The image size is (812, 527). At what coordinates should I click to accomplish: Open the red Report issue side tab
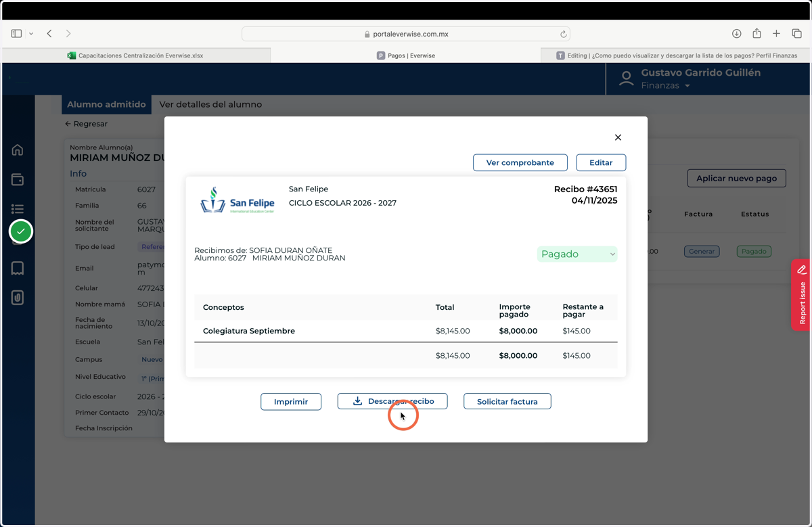pos(801,295)
